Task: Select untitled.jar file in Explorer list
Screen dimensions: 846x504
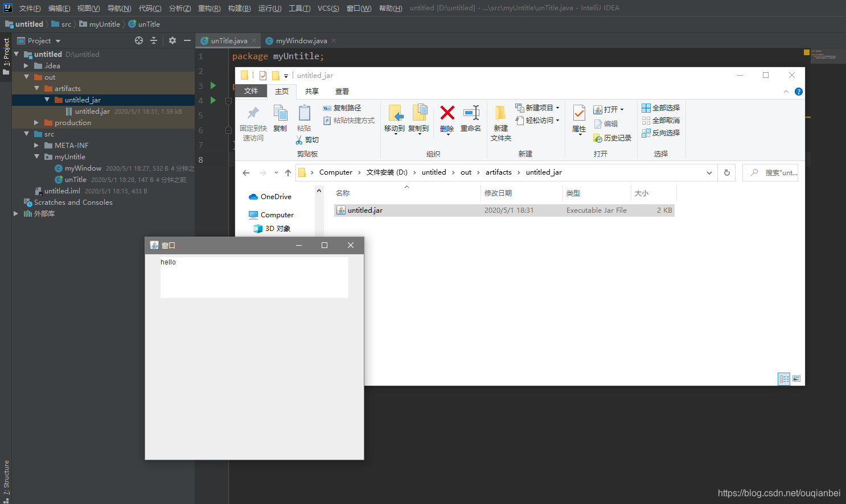Action: (x=504, y=210)
